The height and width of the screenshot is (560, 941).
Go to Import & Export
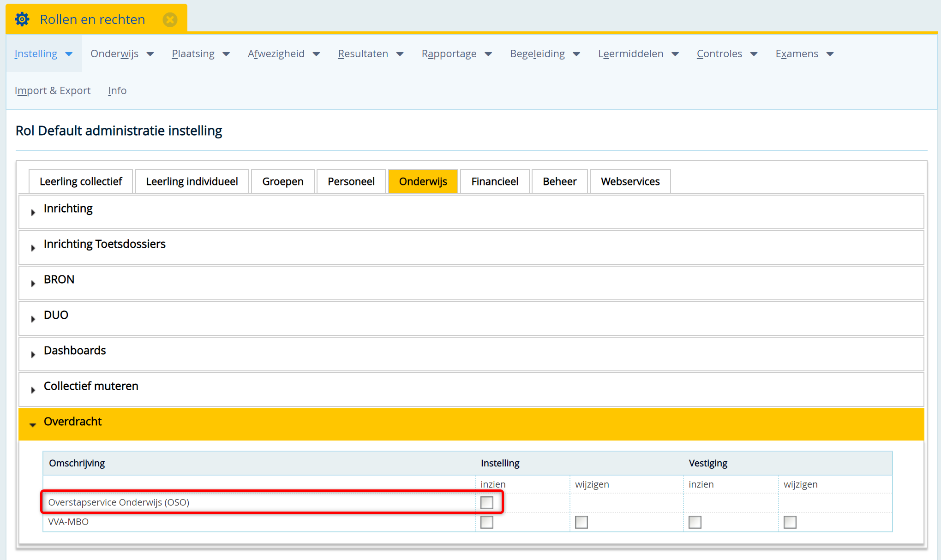click(53, 90)
